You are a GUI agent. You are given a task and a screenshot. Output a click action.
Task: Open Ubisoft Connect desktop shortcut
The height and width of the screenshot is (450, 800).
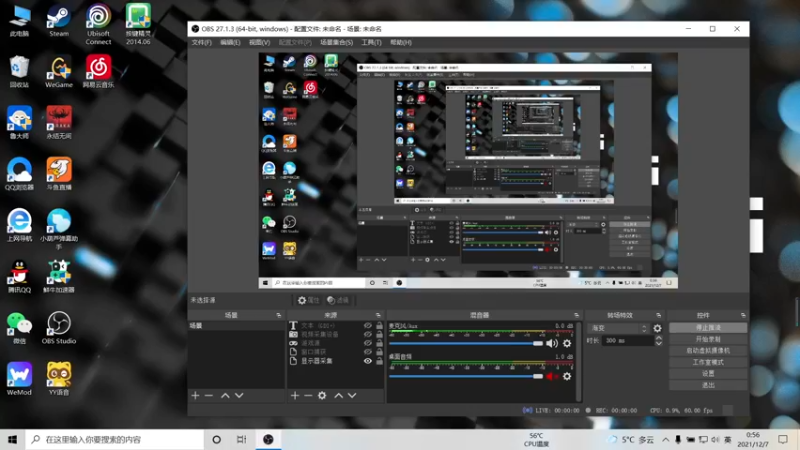[98, 24]
